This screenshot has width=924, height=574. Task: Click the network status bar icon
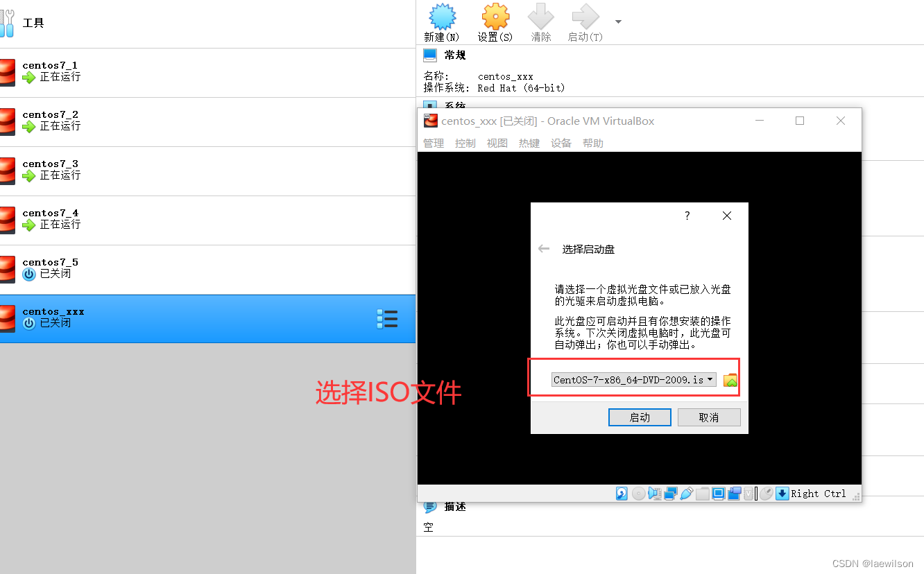(671, 494)
